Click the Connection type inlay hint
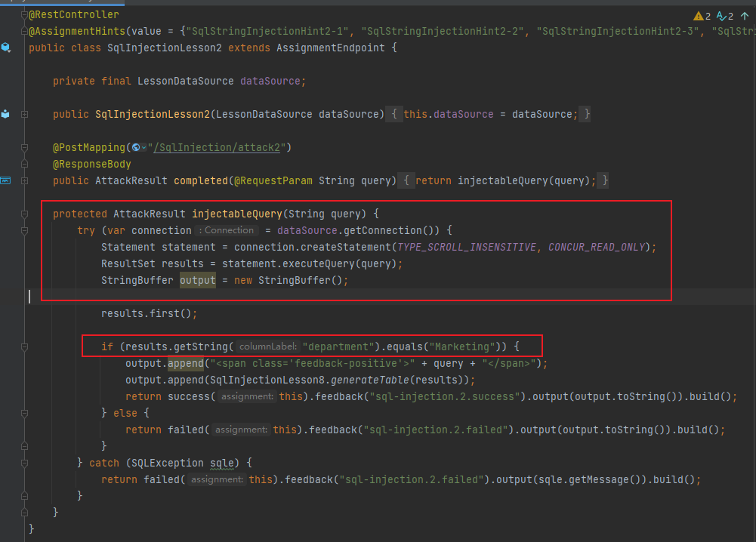The height and width of the screenshot is (542, 756). tap(227, 230)
